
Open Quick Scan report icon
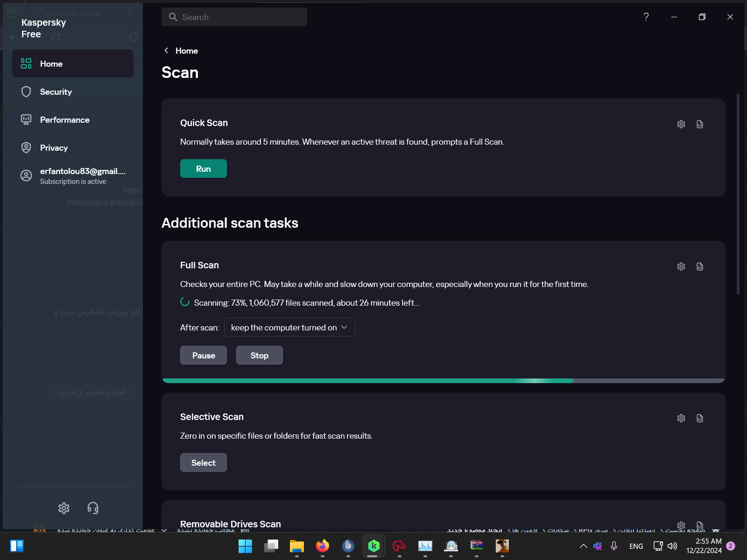(700, 124)
